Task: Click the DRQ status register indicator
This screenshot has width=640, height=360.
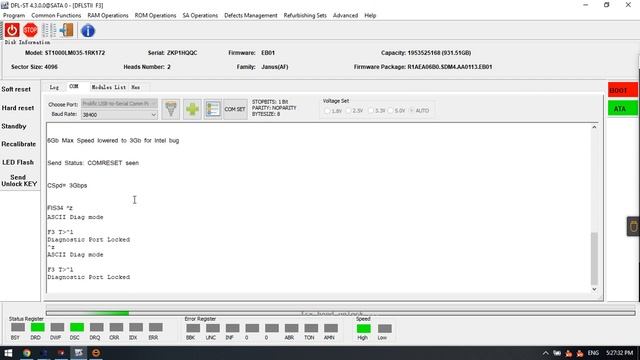Action: 96,327
